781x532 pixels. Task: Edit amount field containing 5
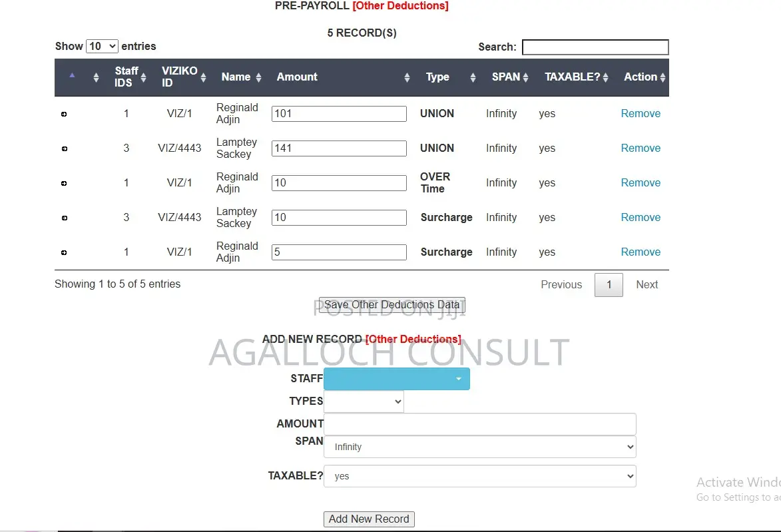(x=339, y=252)
